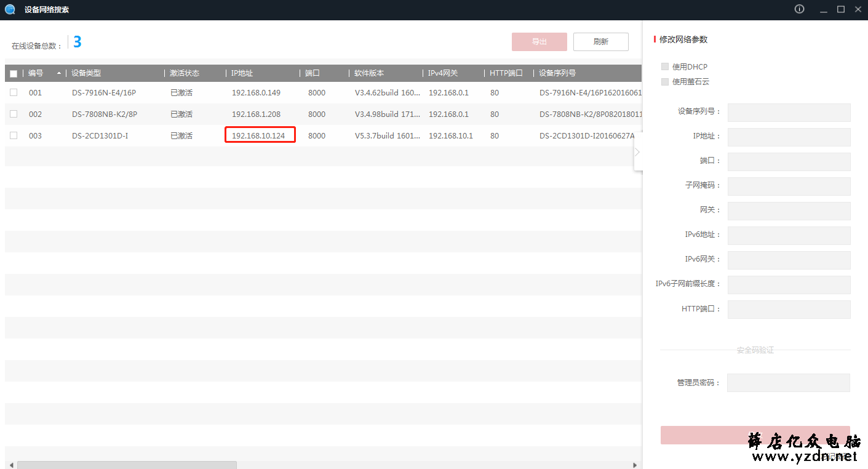Click software version V3.4.62build cell
The height and width of the screenshot is (469, 868).
388,93
